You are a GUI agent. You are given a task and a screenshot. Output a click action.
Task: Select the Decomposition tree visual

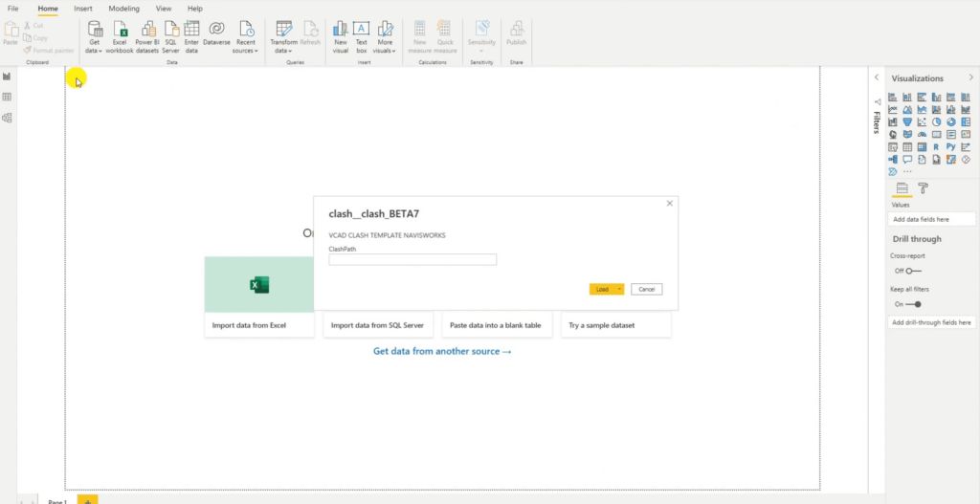click(x=893, y=160)
